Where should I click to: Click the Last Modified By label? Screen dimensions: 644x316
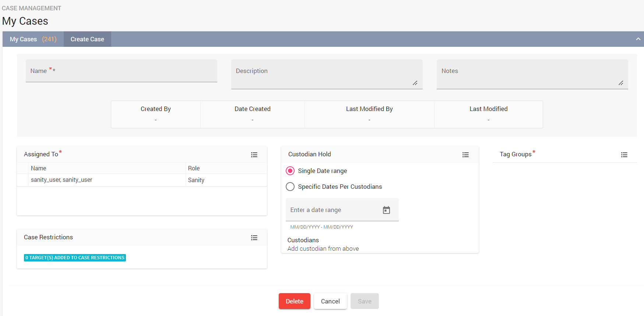(x=369, y=109)
